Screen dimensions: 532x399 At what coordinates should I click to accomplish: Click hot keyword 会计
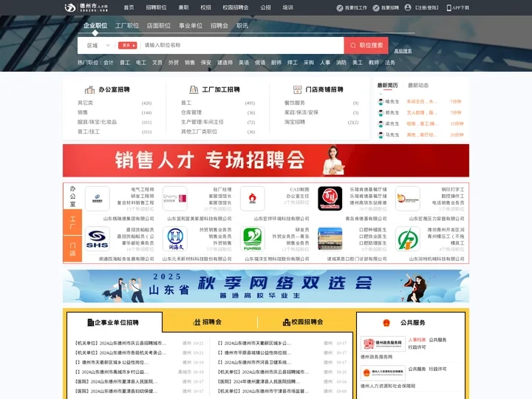(x=109, y=62)
